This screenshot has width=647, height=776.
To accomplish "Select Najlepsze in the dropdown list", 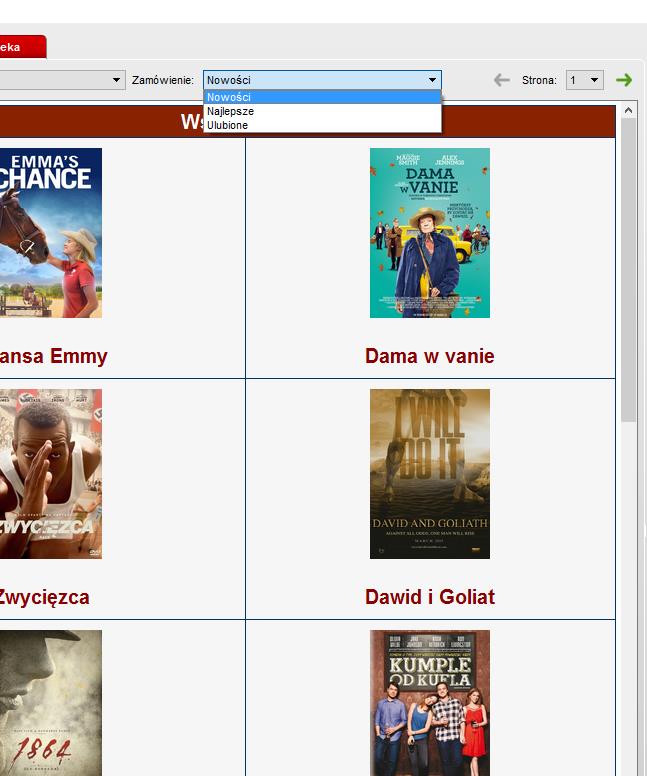I will click(322, 111).
